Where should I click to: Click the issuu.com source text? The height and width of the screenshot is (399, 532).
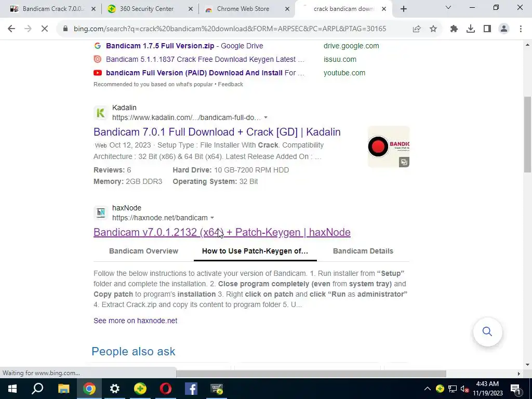point(340,59)
